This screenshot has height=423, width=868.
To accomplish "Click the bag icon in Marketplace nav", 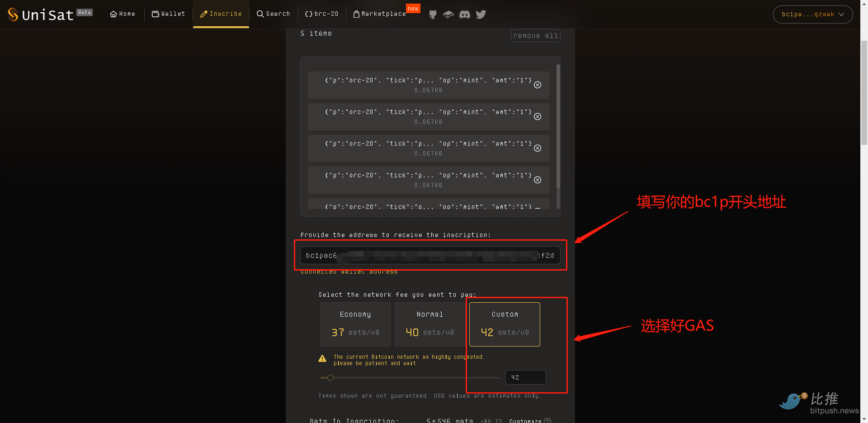I will pyautogui.click(x=356, y=14).
